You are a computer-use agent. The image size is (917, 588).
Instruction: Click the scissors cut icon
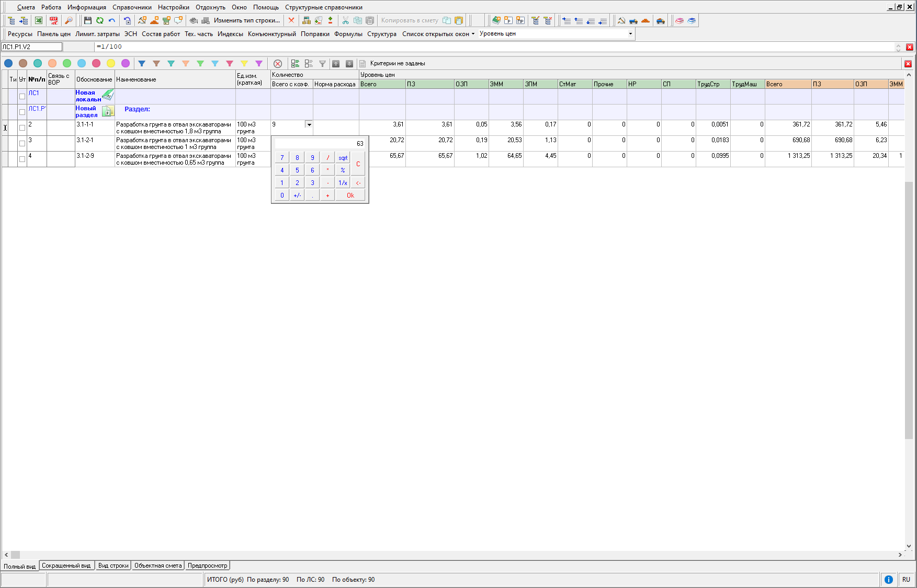coord(345,20)
